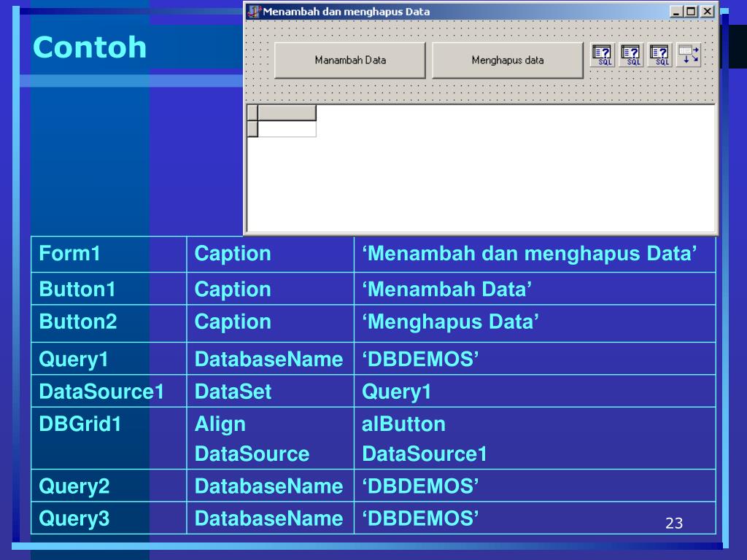The height and width of the screenshot is (560, 747).
Task: Click the DBGrid row indicator beside the data cell
Action: tap(252, 129)
